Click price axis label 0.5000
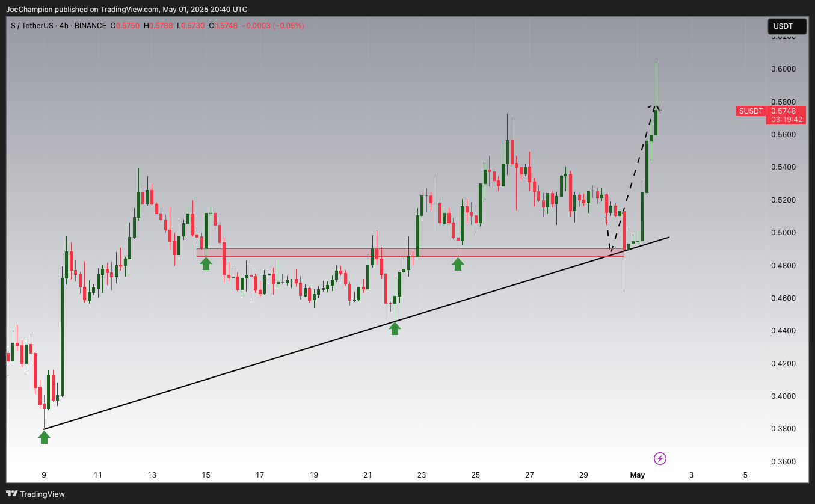The width and height of the screenshot is (815, 504). 784,233
